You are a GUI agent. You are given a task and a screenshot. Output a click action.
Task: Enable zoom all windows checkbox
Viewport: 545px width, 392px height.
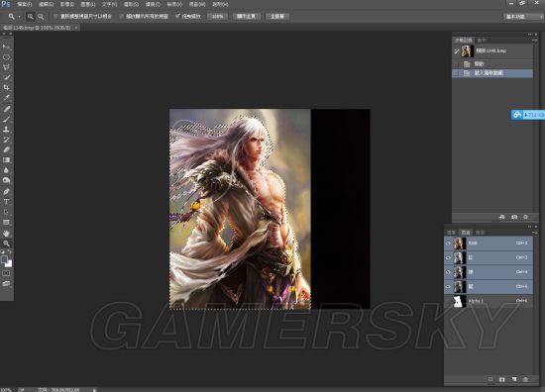[121, 16]
